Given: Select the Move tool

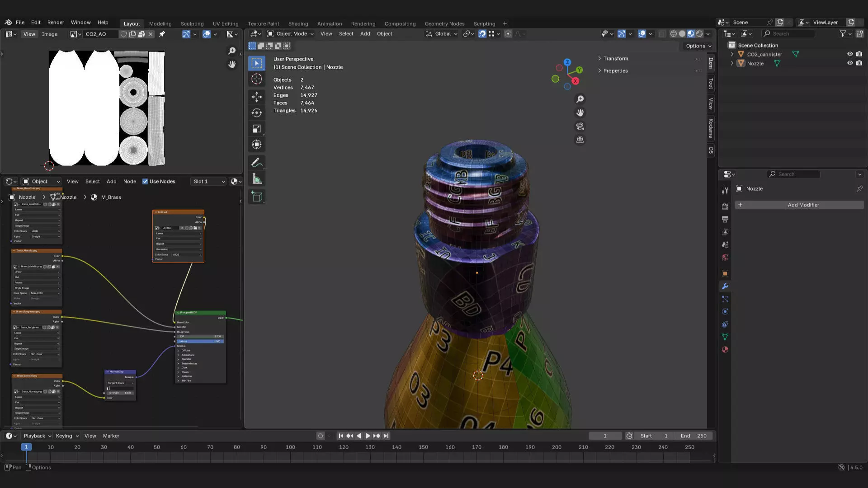Looking at the screenshot, I should click(257, 96).
